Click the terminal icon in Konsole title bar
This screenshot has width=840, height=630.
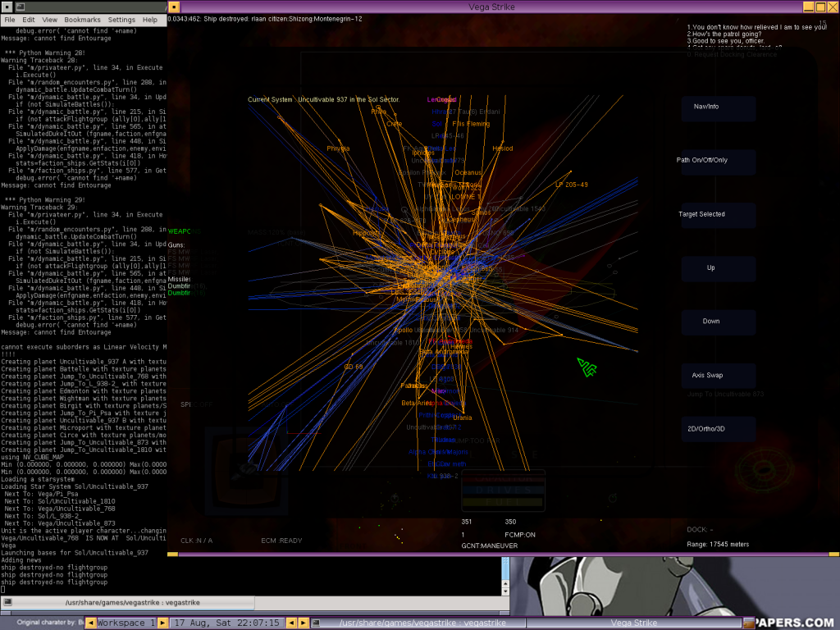[x=20, y=7]
